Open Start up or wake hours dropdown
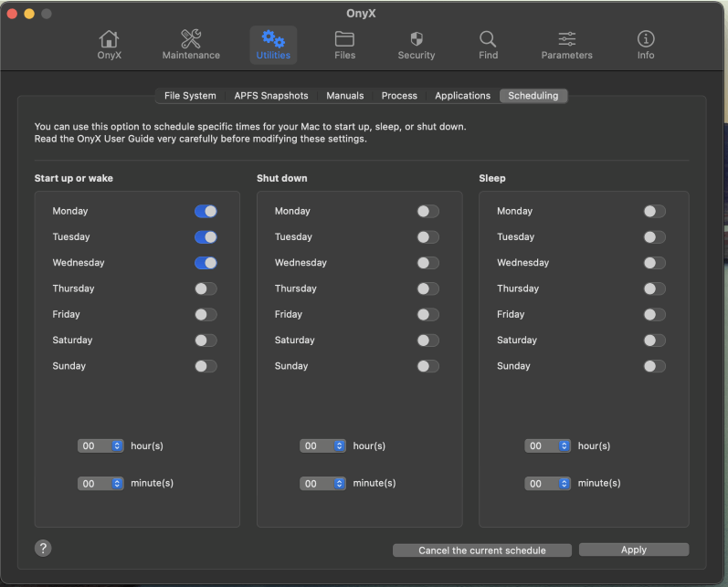This screenshot has height=587, width=728. [100, 445]
